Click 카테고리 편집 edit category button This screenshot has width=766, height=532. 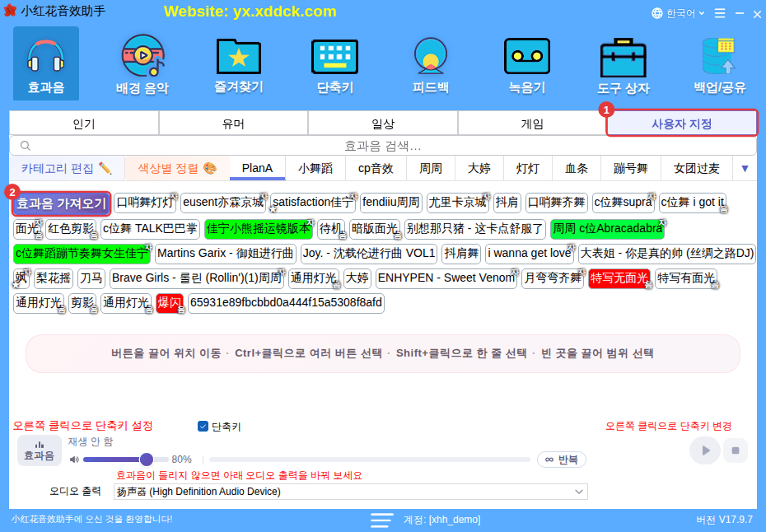pos(67,169)
